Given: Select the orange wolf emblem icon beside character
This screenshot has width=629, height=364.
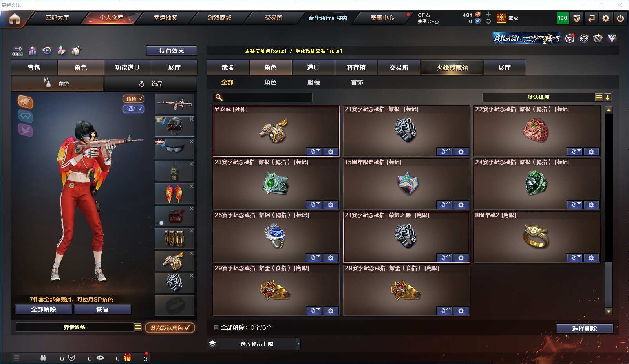Looking at the screenshot, I should pos(25,102).
